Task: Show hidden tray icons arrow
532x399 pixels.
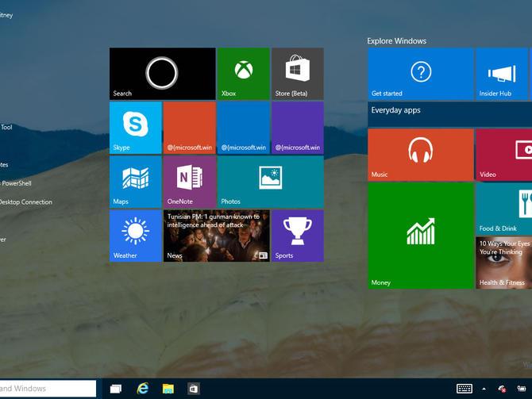Action: coord(484,389)
